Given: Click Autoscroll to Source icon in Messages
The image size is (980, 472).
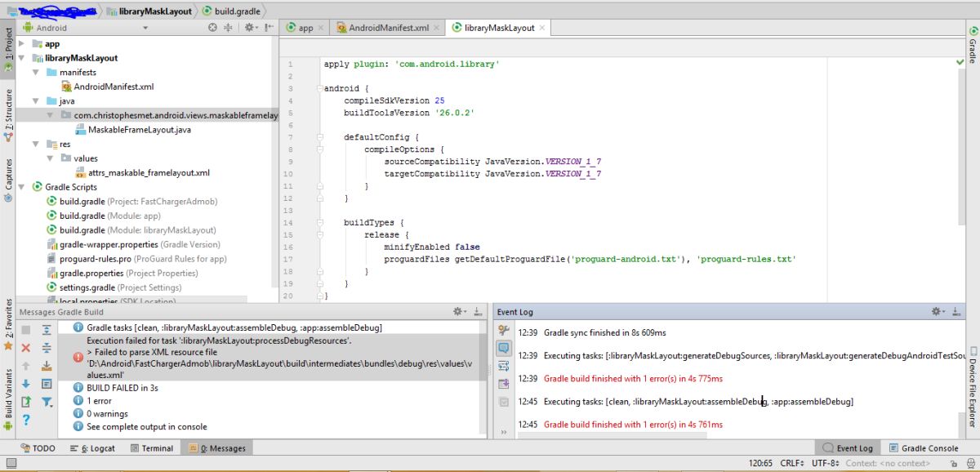Looking at the screenshot, I should pos(47,384).
